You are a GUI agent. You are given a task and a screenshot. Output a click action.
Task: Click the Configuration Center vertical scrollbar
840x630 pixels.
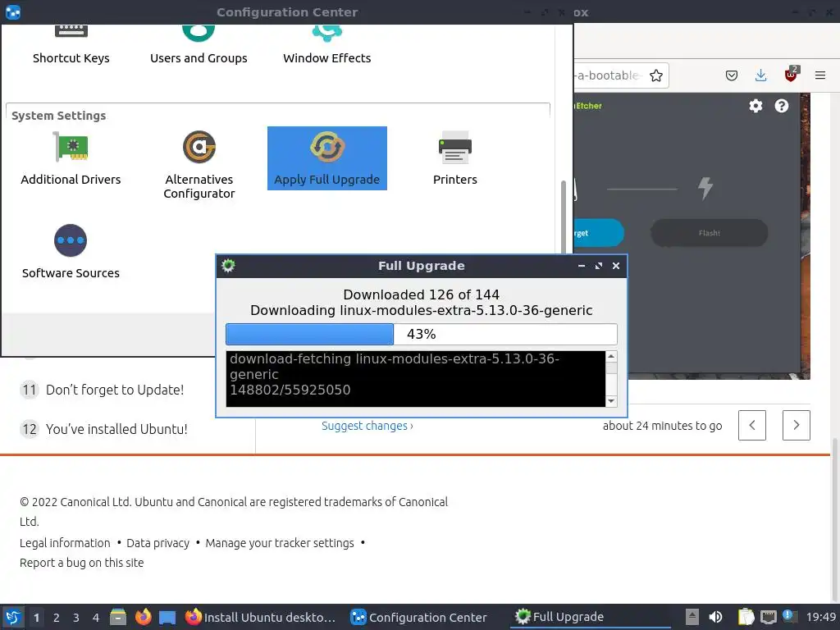tap(563, 217)
